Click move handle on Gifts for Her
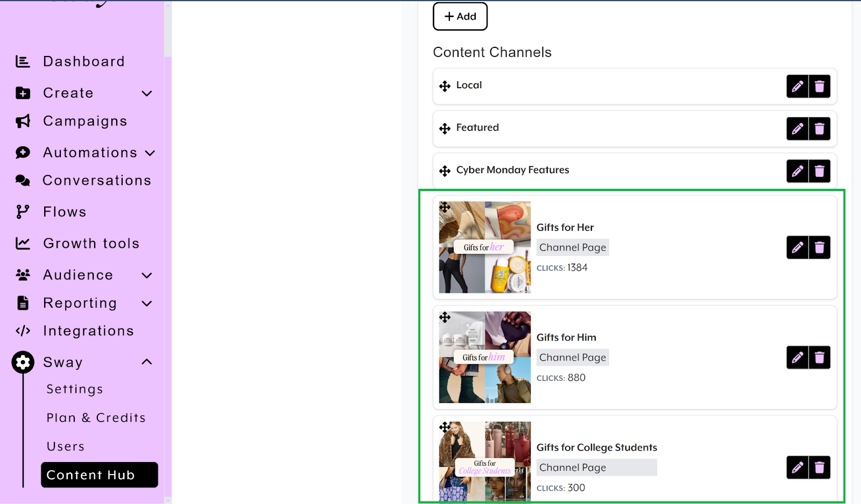Screen dimensions: 861x504 444,207
